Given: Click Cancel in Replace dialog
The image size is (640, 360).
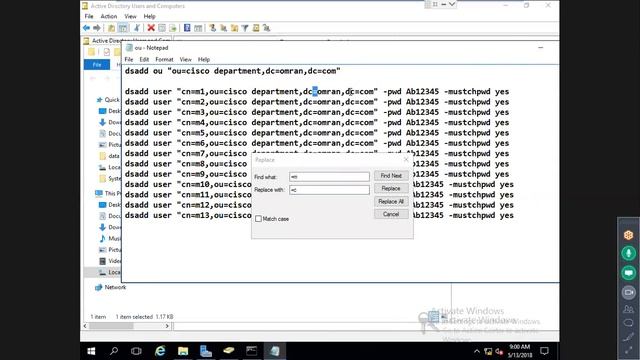Looking at the screenshot, I should tap(391, 214).
